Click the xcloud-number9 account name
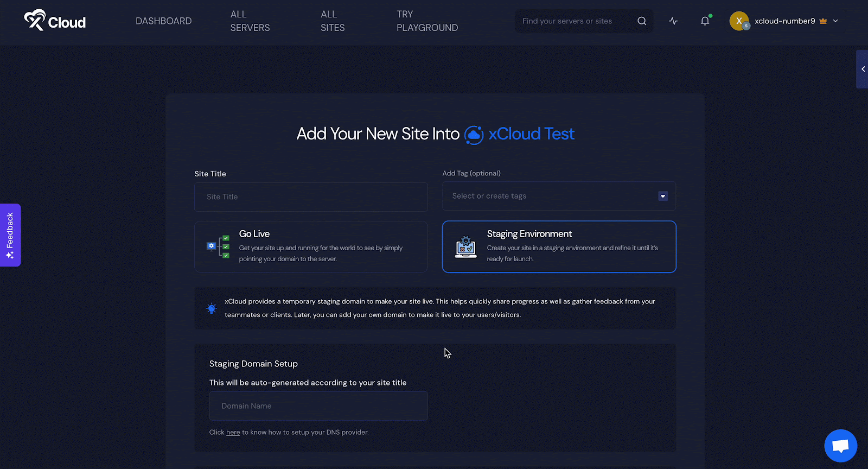The image size is (868, 469). coord(784,21)
